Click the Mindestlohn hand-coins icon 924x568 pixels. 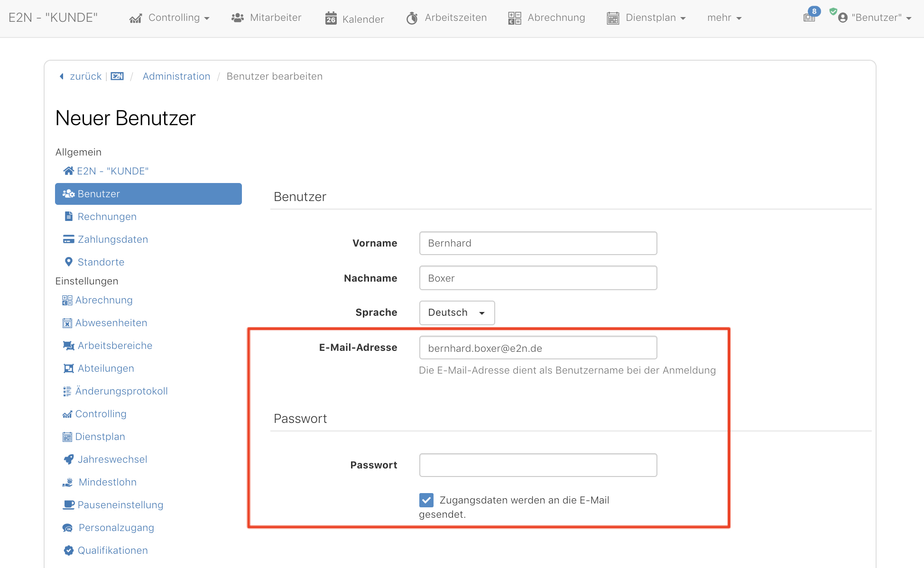tap(68, 482)
